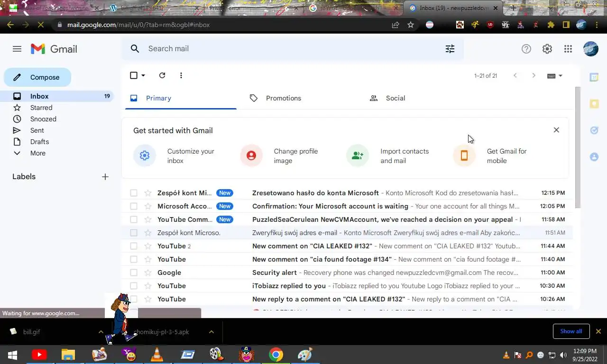Open a new browser tab

[513, 8]
